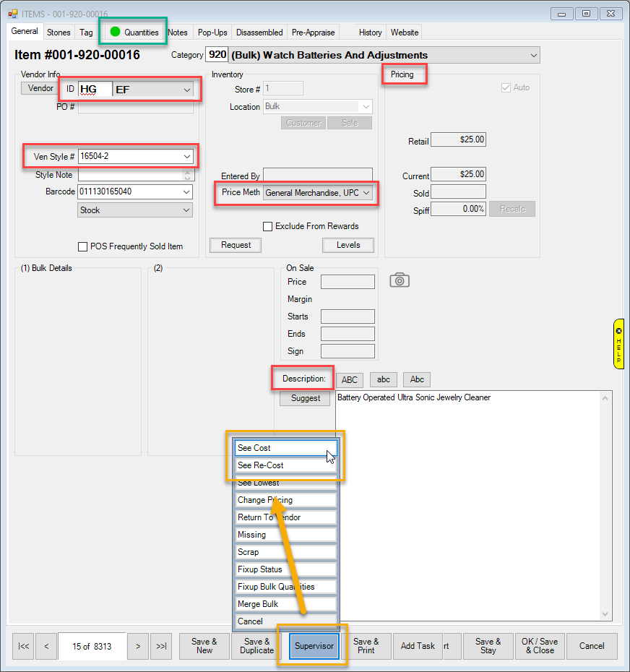The height and width of the screenshot is (672, 630).
Task: Click the Barcode input field
Action: 129,192
